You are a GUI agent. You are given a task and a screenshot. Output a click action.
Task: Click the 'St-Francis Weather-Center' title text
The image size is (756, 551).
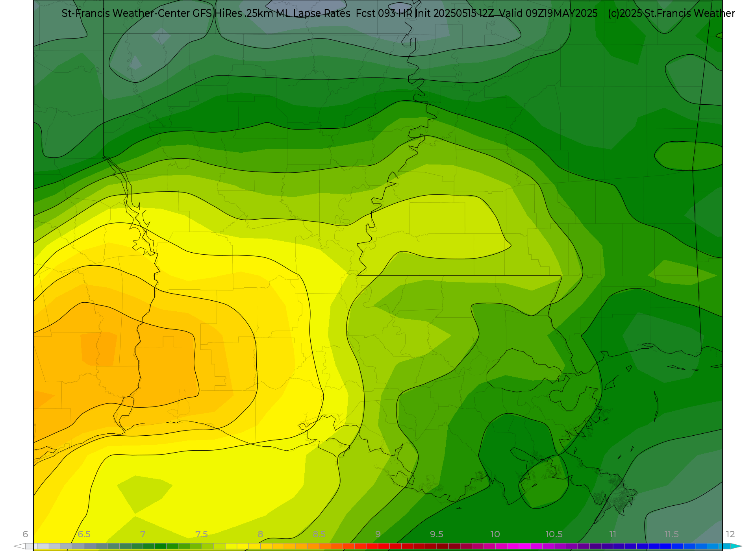(x=126, y=13)
